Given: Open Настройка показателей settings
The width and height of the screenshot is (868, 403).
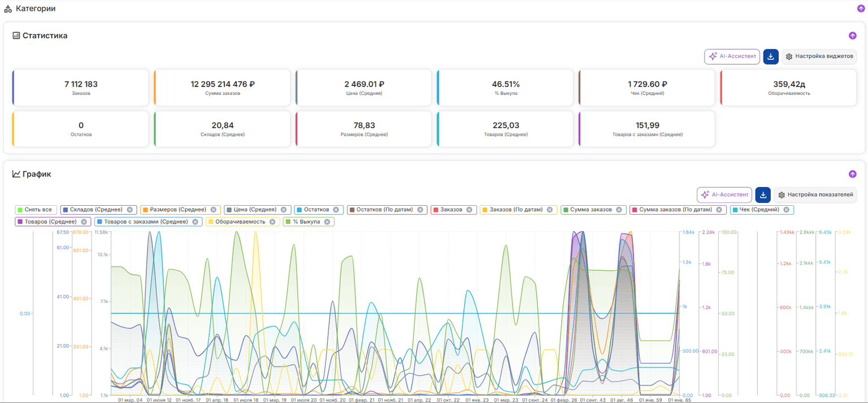Looking at the screenshot, I should tap(815, 195).
